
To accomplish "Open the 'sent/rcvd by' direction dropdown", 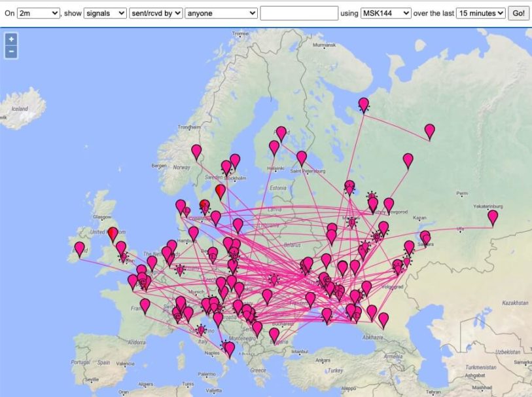I will click(x=156, y=13).
